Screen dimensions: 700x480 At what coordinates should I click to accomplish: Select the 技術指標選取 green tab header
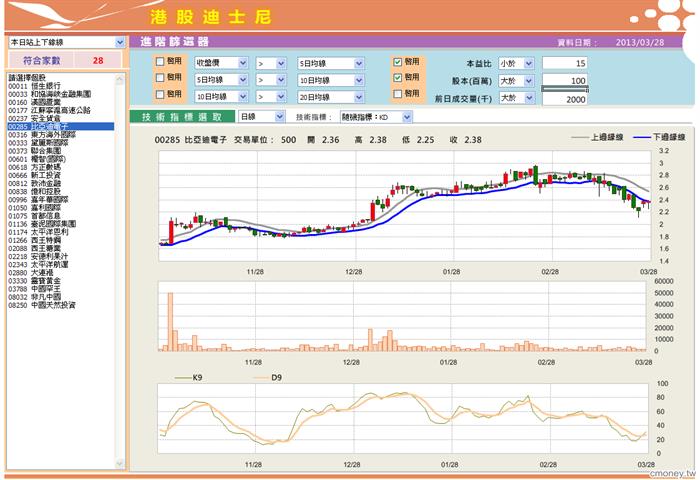(181, 117)
